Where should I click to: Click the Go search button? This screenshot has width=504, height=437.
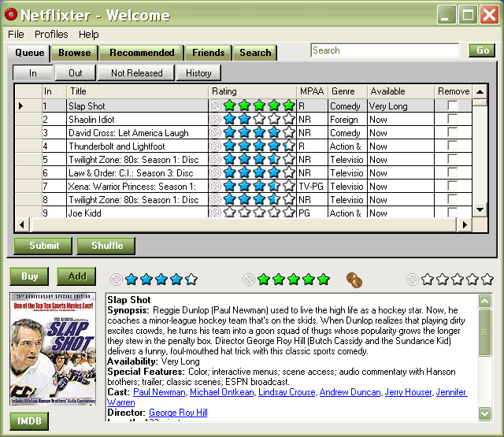482,50
